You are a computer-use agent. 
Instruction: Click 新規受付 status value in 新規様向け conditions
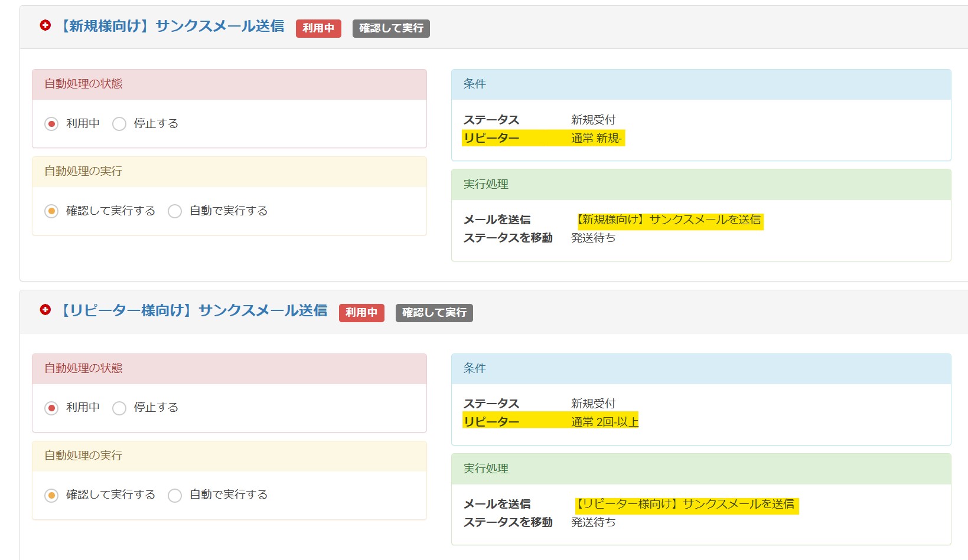[x=593, y=120]
